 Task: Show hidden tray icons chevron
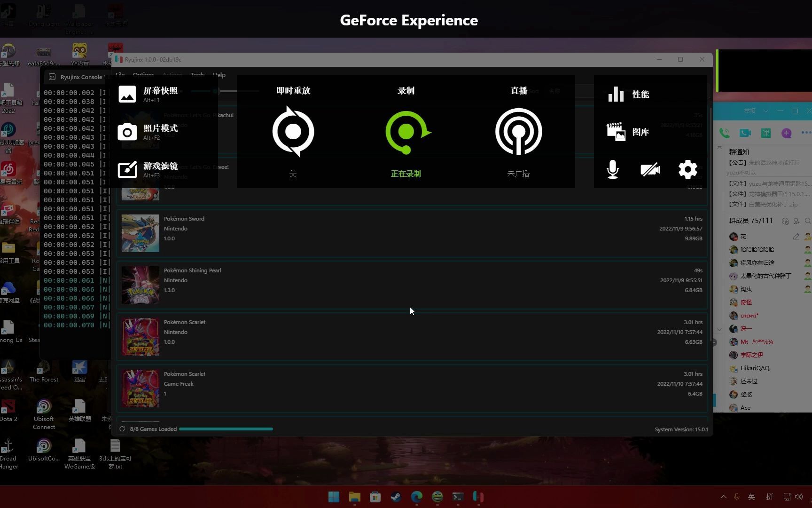(x=724, y=497)
